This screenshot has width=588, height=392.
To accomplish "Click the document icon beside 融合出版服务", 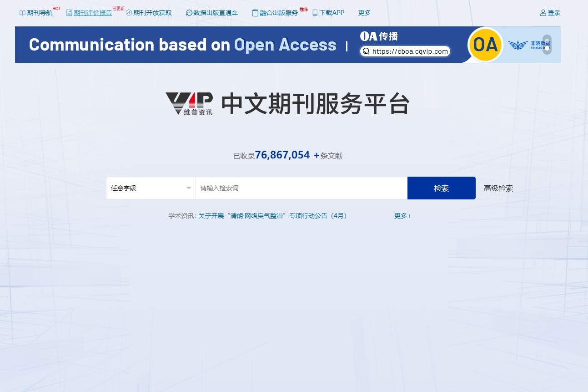I will (x=255, y=13).
